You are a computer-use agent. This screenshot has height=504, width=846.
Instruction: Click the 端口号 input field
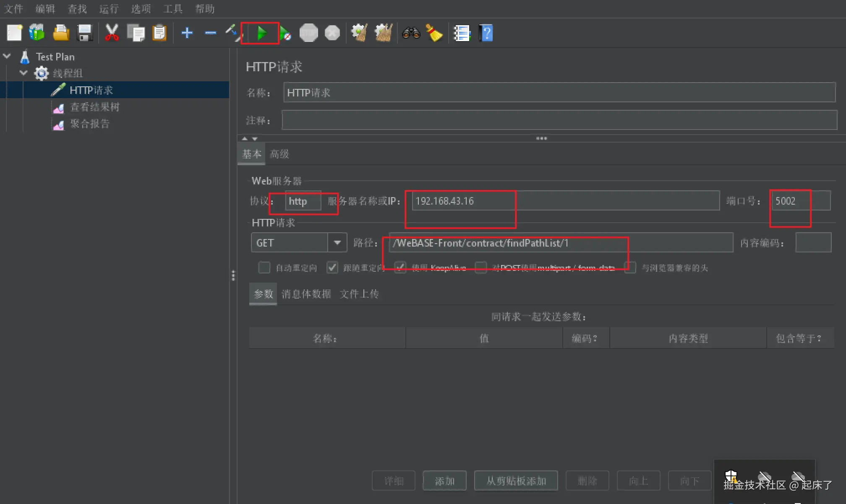[800, 201]
